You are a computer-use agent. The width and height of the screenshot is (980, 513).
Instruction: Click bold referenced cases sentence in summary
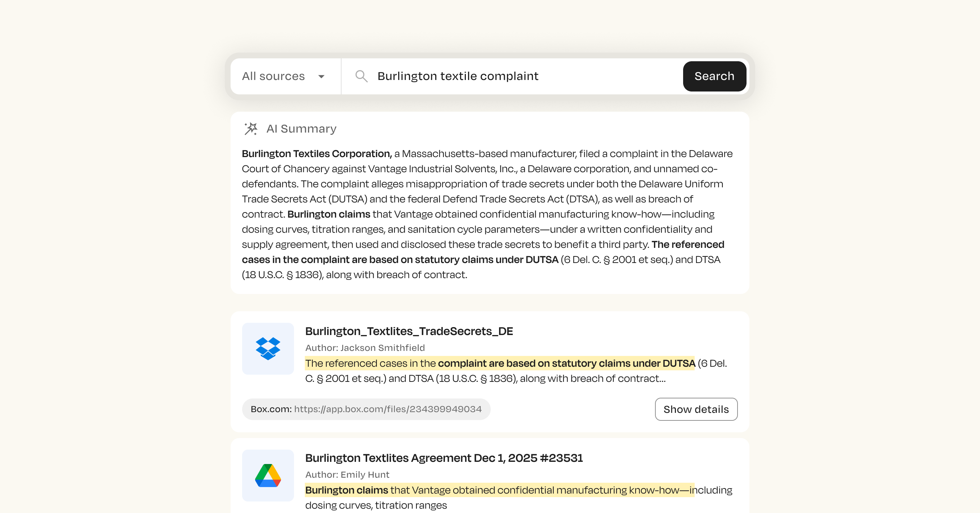(400, 260)
